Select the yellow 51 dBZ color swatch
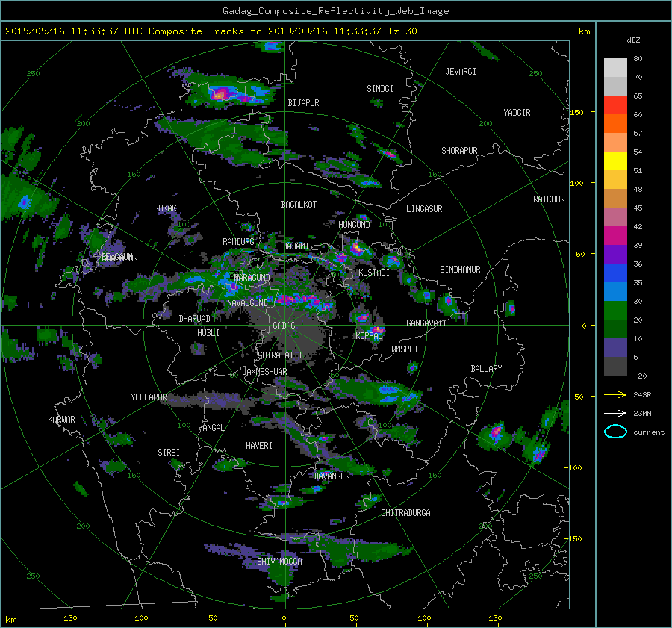This screenshot has width=672, height=628. click(615, 161)
